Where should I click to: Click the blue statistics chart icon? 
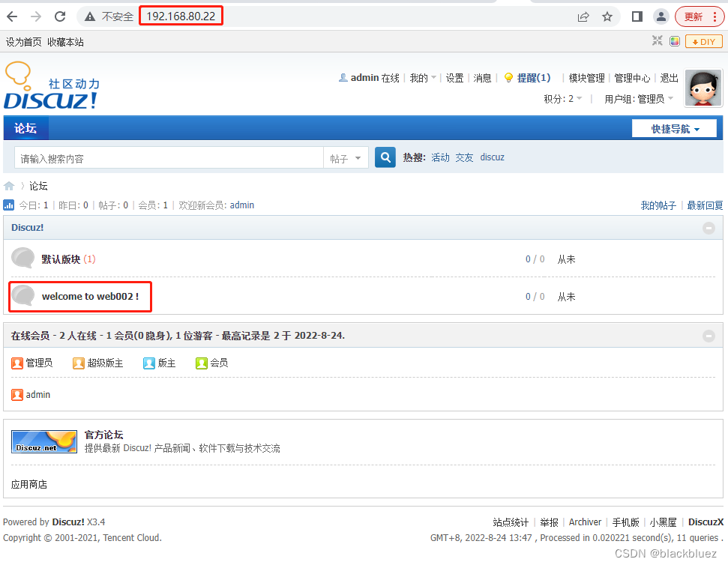(x=9, y=205)
